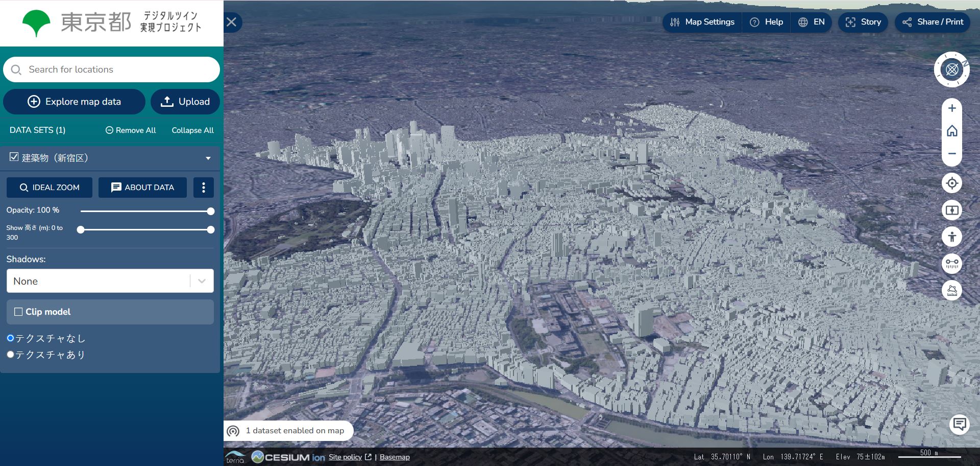Open ABOUT DATA for the dataset
This screenshot has width=980, height=466.
(x=142, y=188)
